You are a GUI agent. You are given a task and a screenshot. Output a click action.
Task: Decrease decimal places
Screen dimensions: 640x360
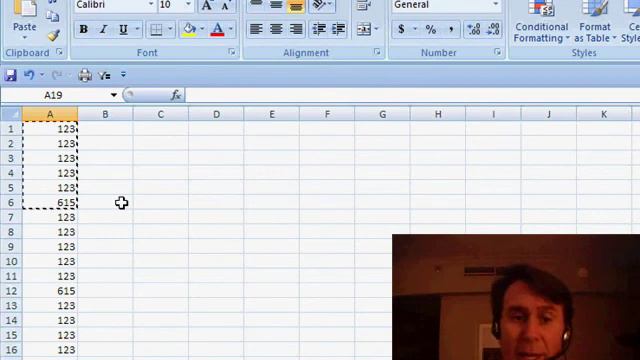coord(493,29)
